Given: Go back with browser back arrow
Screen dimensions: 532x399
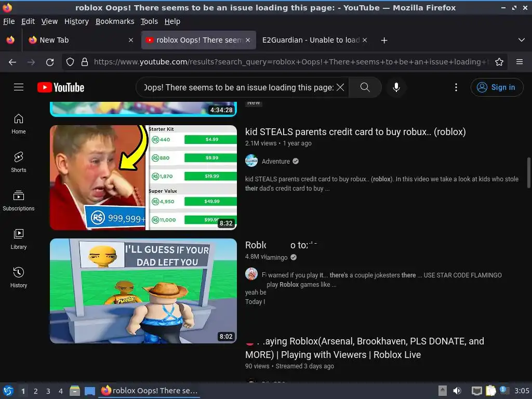Looking at the screenshot, I should point(12,62).
